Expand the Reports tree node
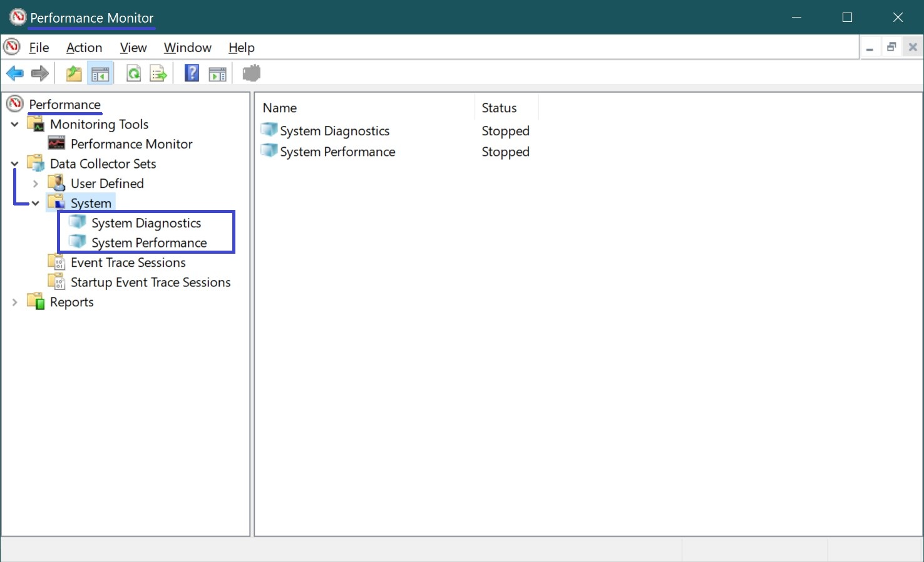Viewport: 924px width, 562px height. pos(14,302)
